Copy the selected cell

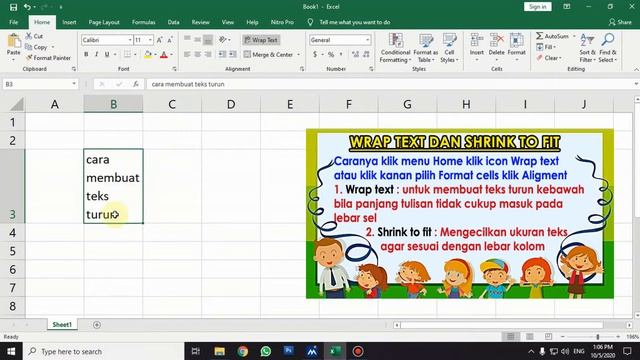pyautogui.click(x=36, y=47)
